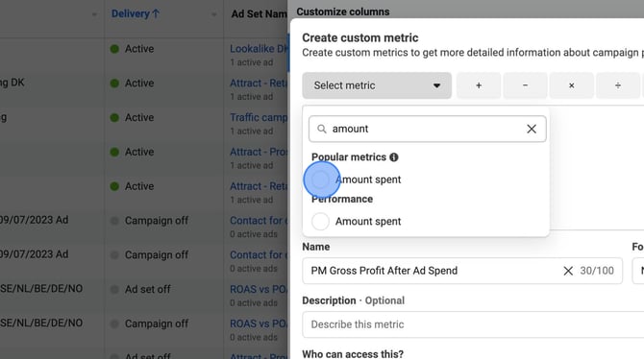Click the Performance section heading
Image resolution: width=644 pixels, height=359 pixels.
coord(342,199)
